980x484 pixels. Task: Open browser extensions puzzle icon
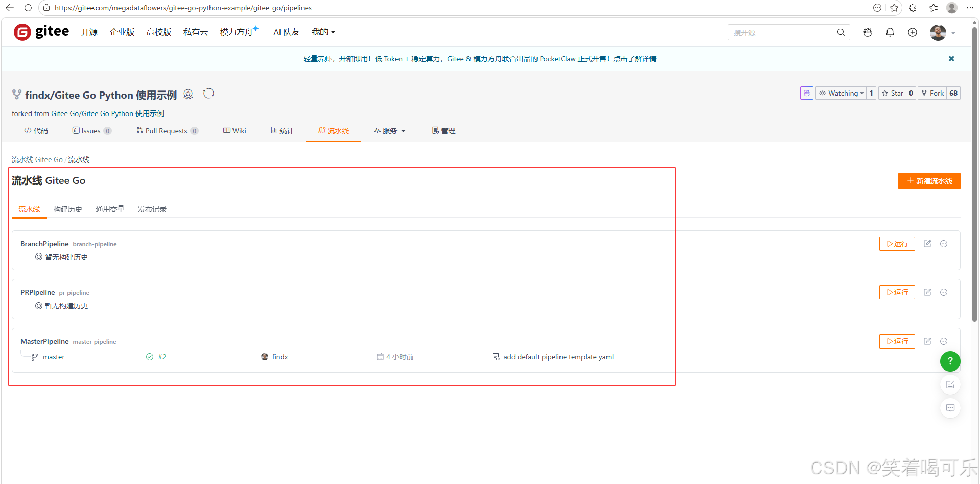(913, 8)
